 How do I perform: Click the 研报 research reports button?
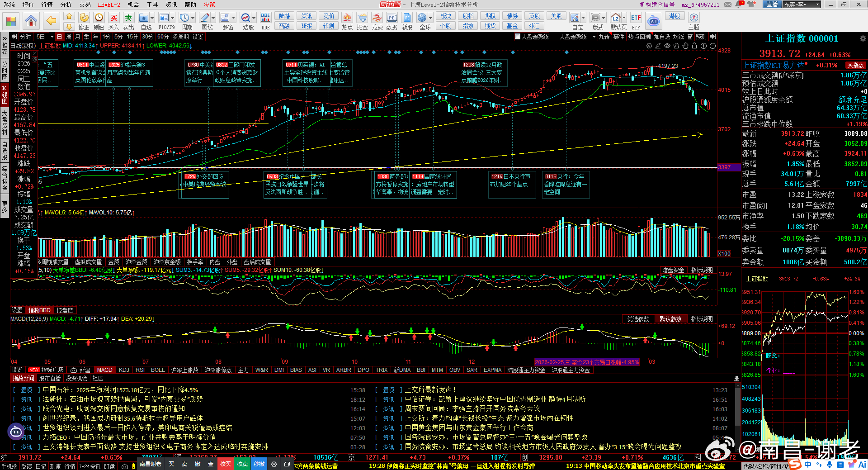[x=307, y=26]
